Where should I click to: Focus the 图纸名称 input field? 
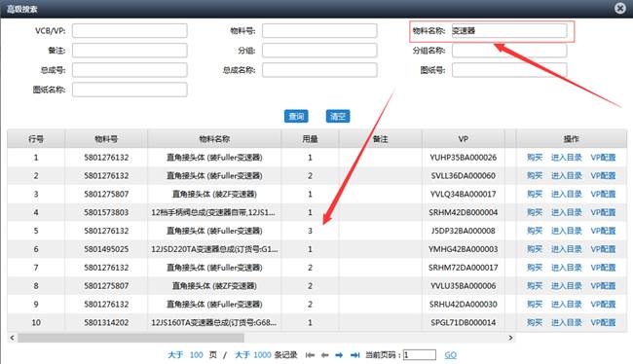click(x=130, y=90)
